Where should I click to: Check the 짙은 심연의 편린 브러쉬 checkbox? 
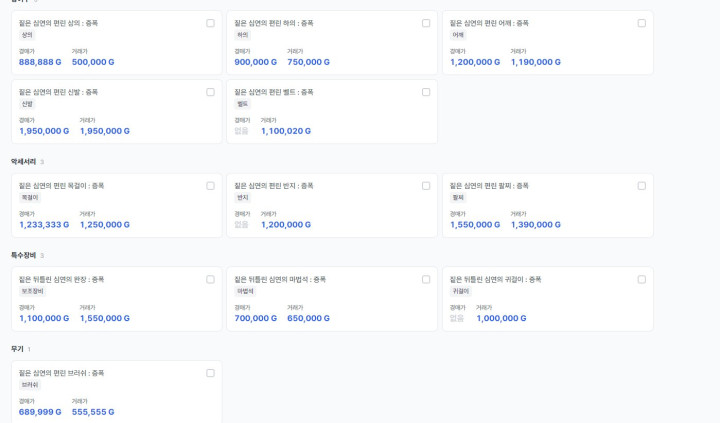tap(210, 373)
